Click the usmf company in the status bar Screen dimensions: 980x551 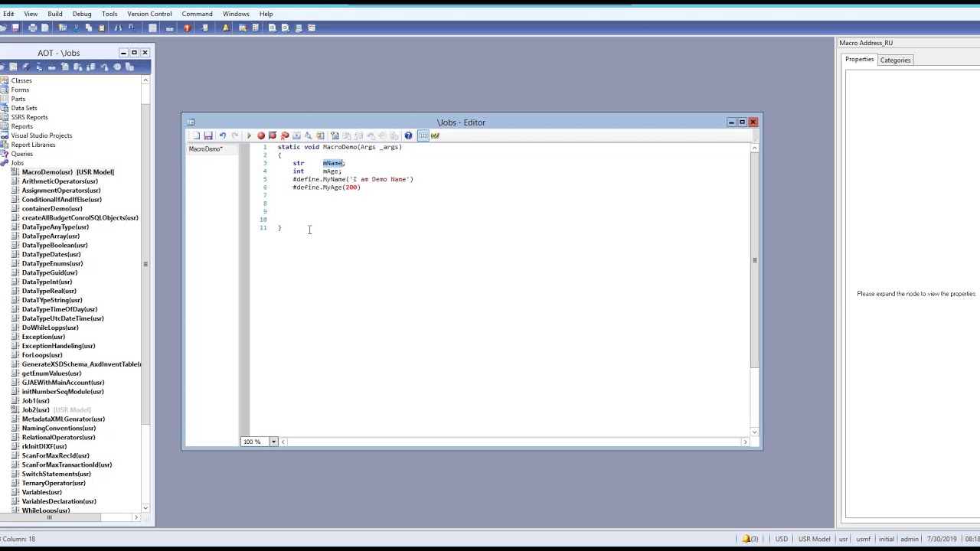pyautogui.click(x=863, y=539)
